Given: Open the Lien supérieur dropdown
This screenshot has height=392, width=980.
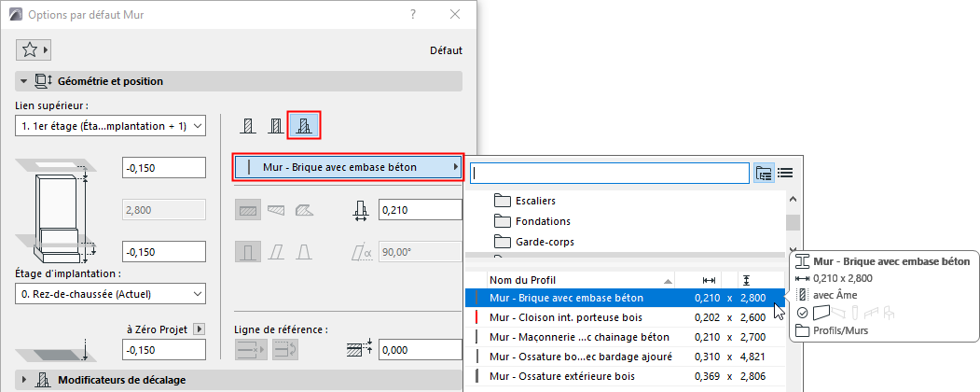Looking at the screenshot, I should [x=110, y=126].
